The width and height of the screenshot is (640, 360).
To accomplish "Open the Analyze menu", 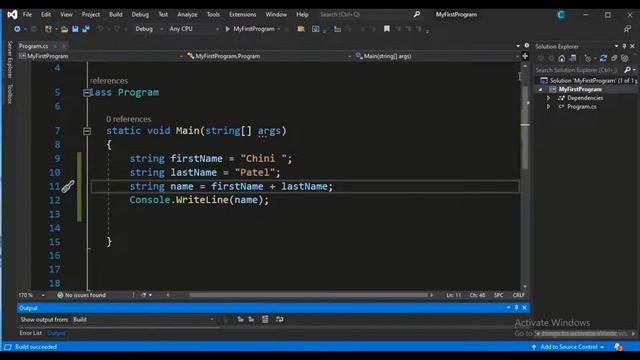I will coord(187,14).
